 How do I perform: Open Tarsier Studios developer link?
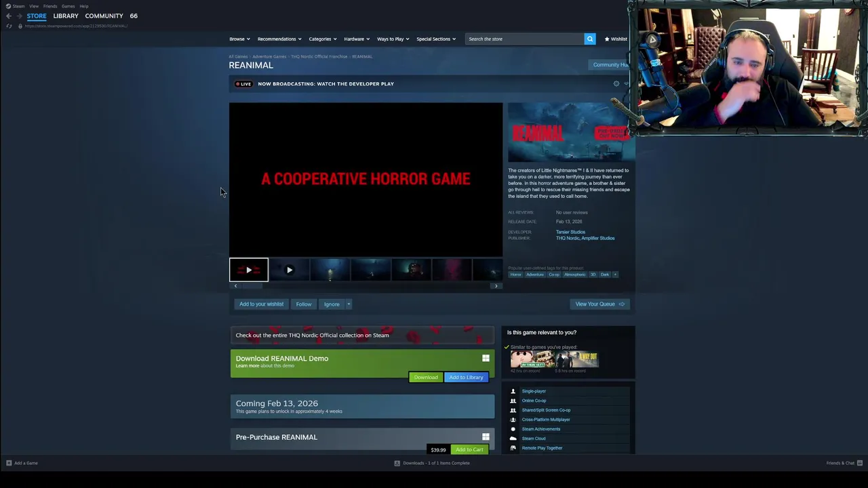click(x=570, y=232)
